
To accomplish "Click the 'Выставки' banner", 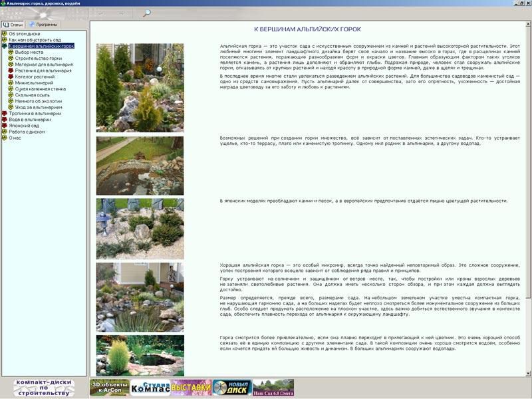I will [x=191, y=388].
